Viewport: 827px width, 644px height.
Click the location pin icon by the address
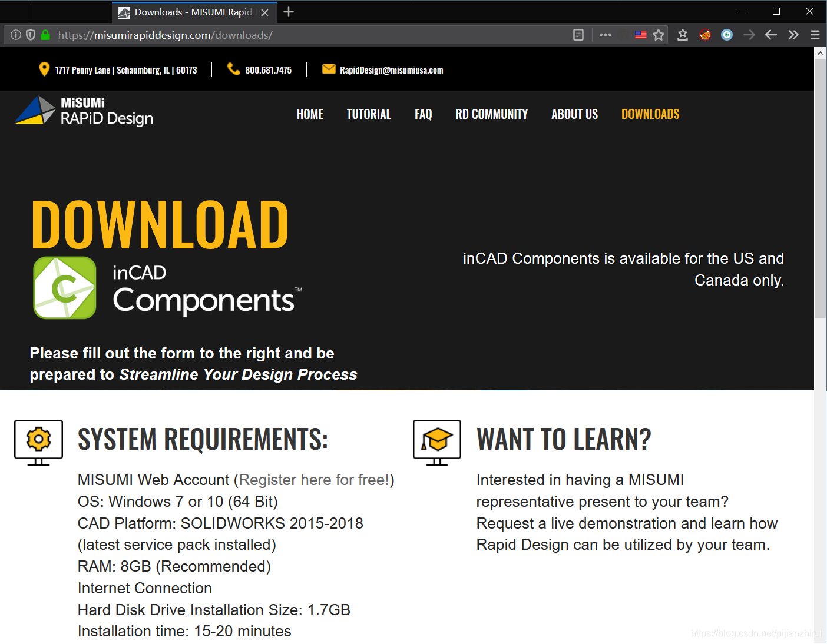pyautogui.click(x=44, y=69)
